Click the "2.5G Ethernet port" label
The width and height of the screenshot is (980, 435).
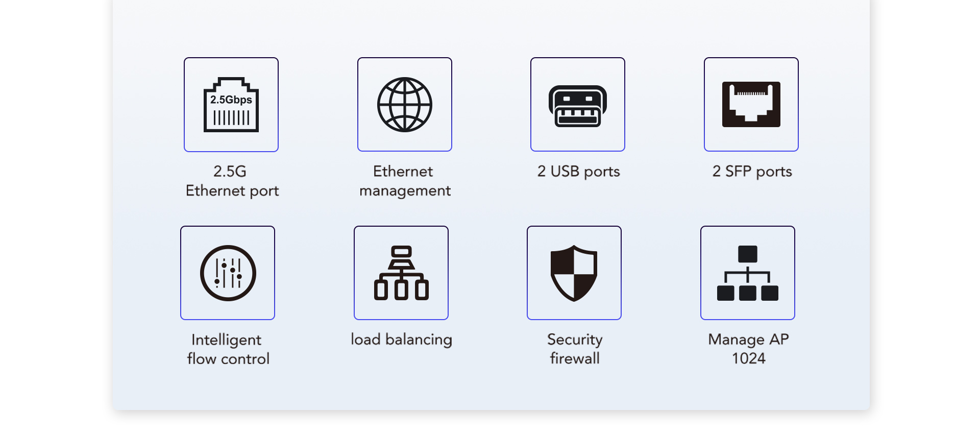232,181
